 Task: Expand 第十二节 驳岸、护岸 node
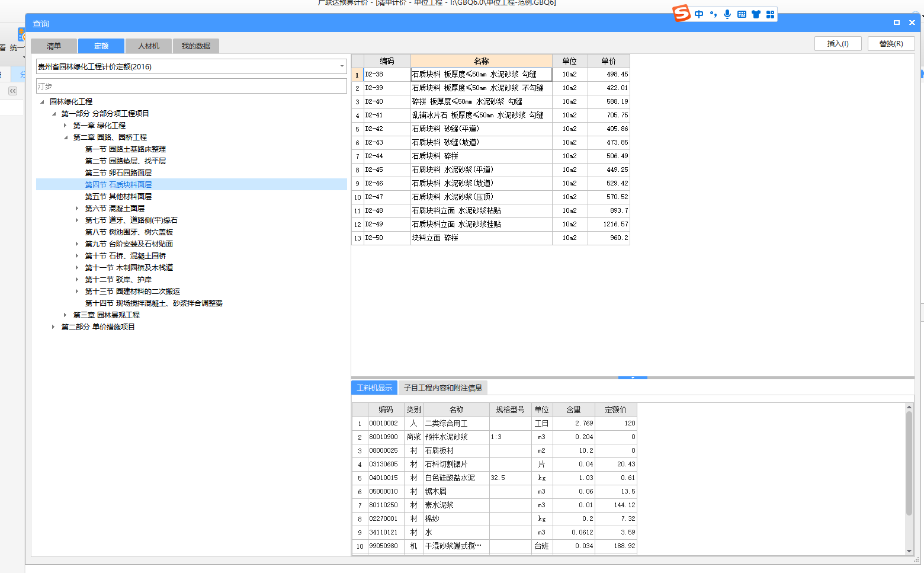tap(77, 279)
